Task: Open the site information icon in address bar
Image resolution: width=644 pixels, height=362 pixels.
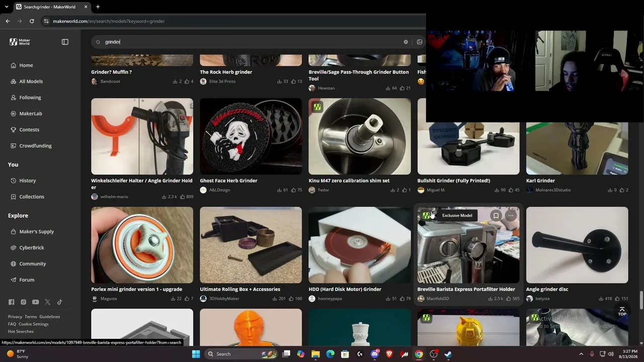Action: (x=46, y=21)
